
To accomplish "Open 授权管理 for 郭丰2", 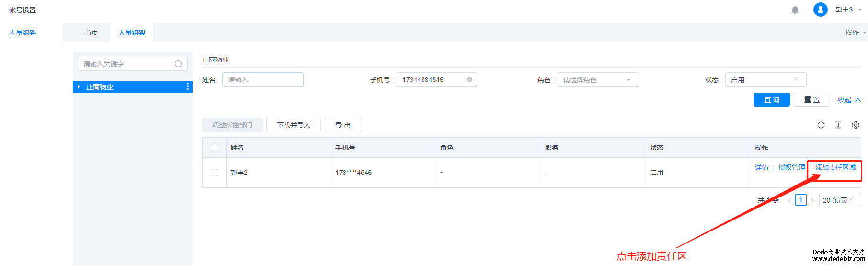I will pos(792,167).
